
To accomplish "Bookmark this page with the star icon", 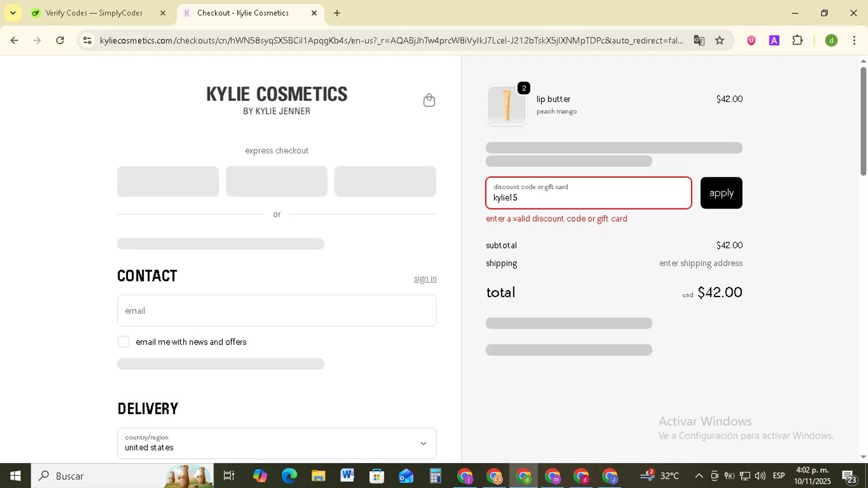I will pos(719,41).
